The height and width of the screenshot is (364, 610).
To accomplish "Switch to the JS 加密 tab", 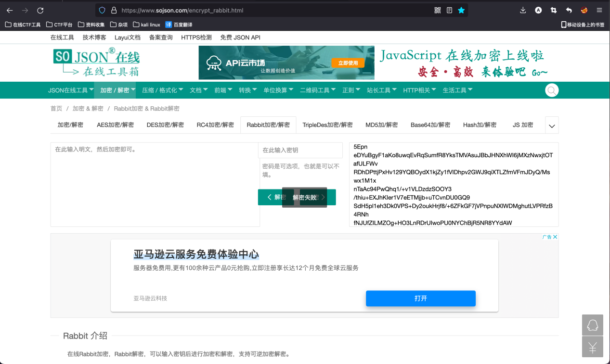I will tap(523, 125).
